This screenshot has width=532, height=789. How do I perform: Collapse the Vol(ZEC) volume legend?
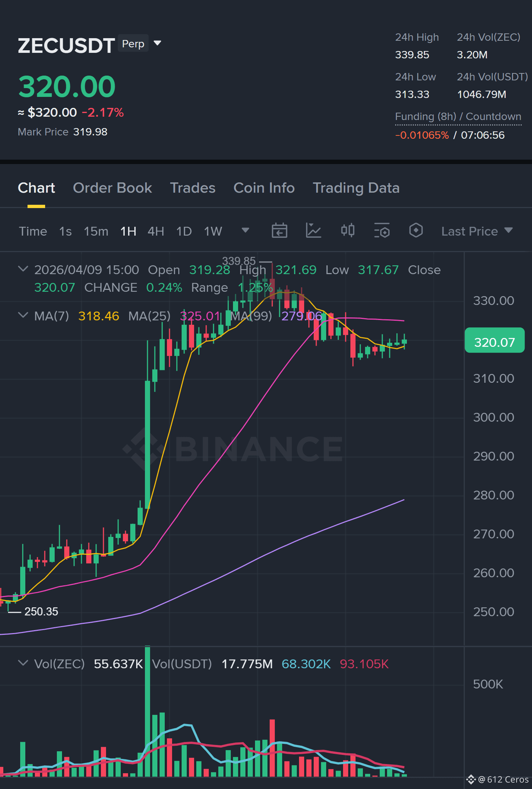tap(23, 663)
